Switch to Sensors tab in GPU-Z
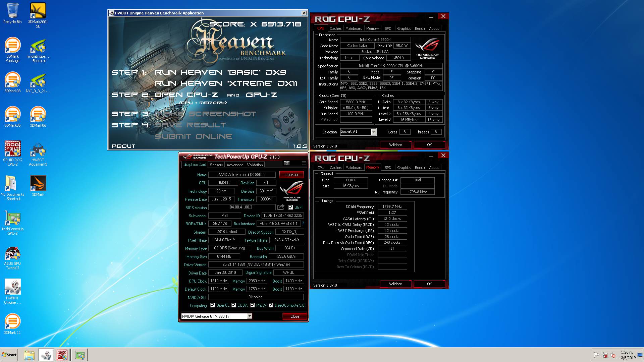Viewport: 644px width, 362px height. pyautogui.click(x=216, y=165)
